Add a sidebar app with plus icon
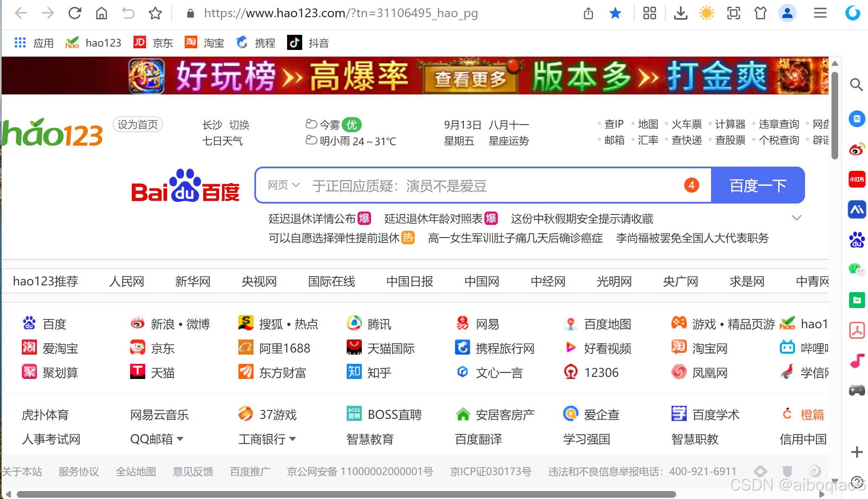The height and width of the screenshot is (499, 868). coord(857,452)
